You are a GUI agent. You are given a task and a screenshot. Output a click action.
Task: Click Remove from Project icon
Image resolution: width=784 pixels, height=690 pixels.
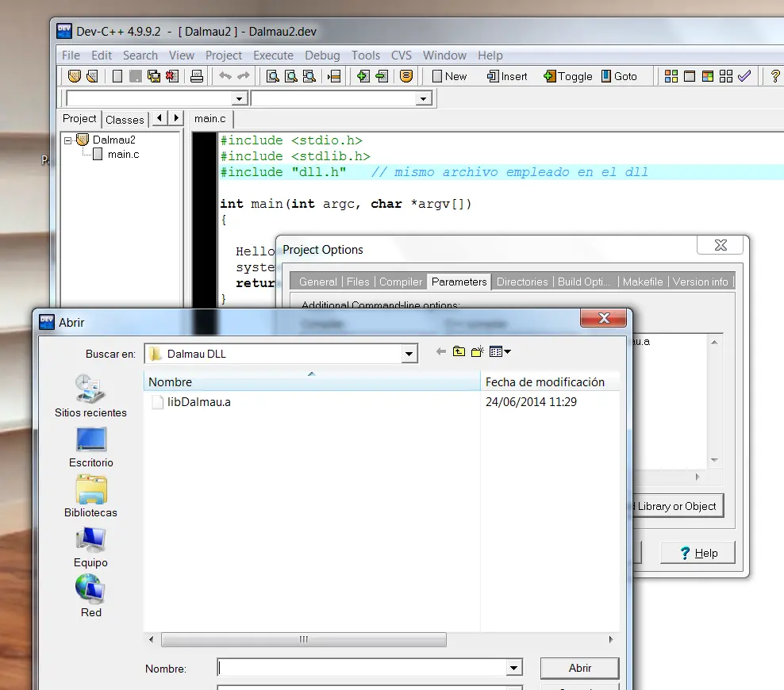tap(382, 76)
